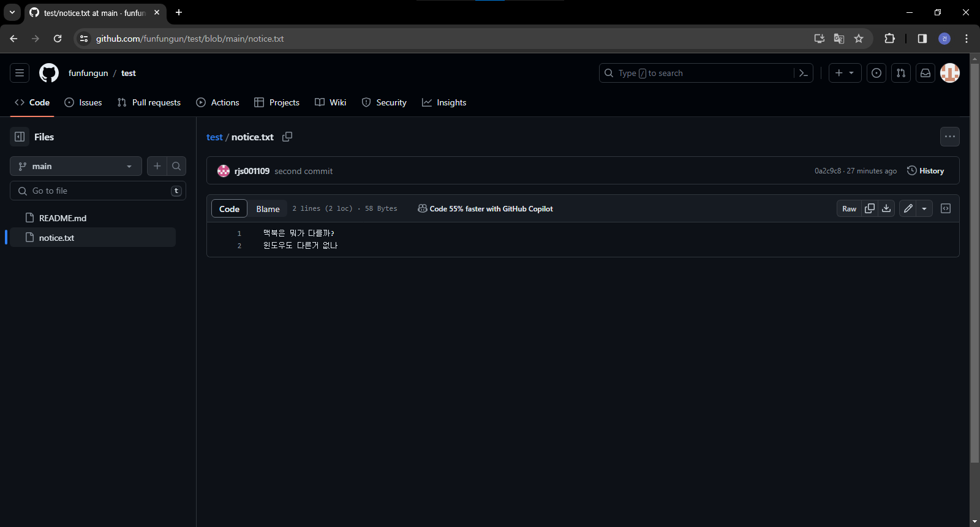Open the command palette icon in search bar

point(804,73)
